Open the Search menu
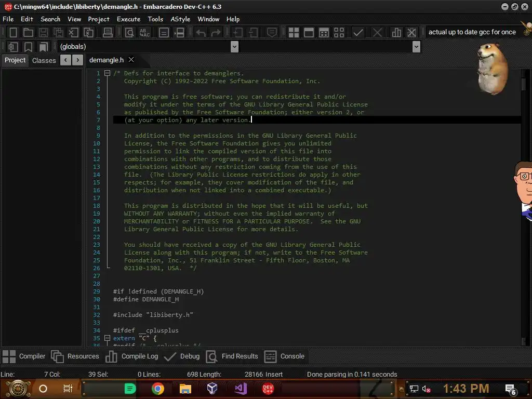532x399 pixels. 50,19
